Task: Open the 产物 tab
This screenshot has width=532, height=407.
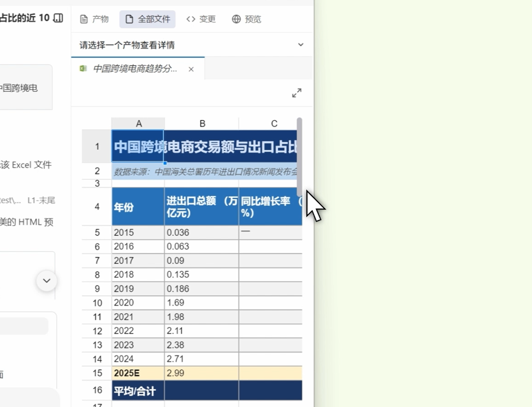Action: 94,19
